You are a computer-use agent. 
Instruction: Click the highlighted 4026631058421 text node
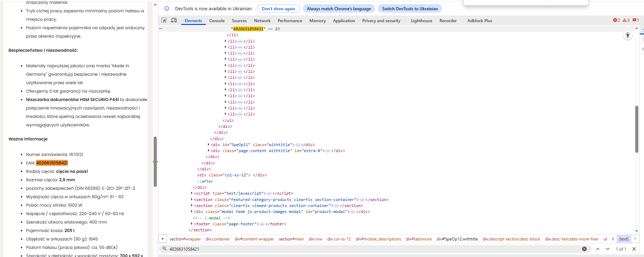click(x=248, y=29)
